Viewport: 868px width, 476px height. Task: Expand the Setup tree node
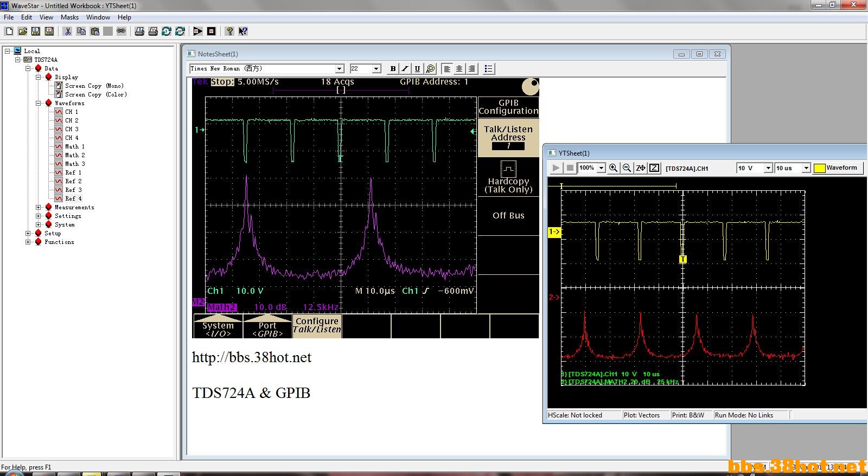(x=28, y=233)
